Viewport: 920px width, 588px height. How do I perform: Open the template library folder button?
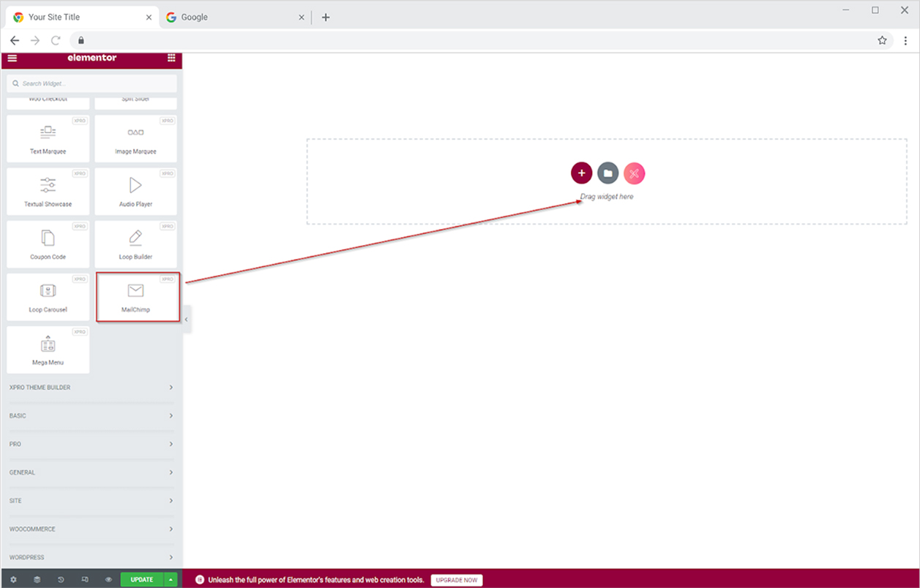coord(607,173)
